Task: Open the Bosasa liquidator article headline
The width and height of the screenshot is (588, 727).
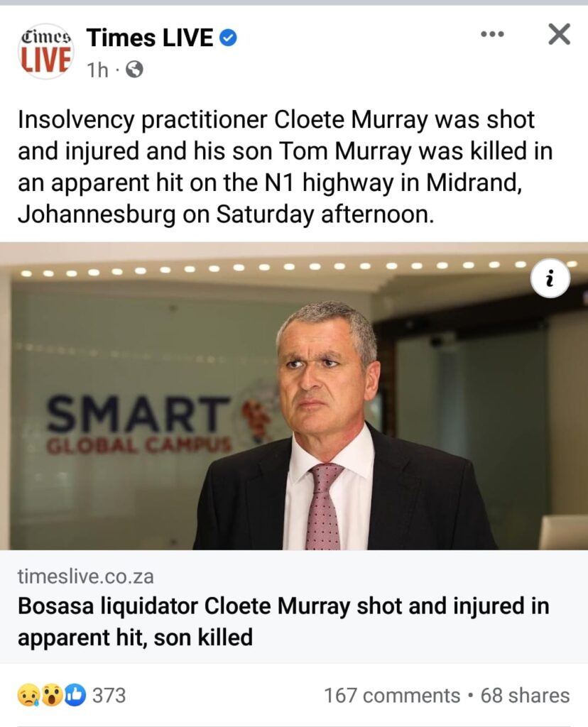Action: click(x=283, y=621)
